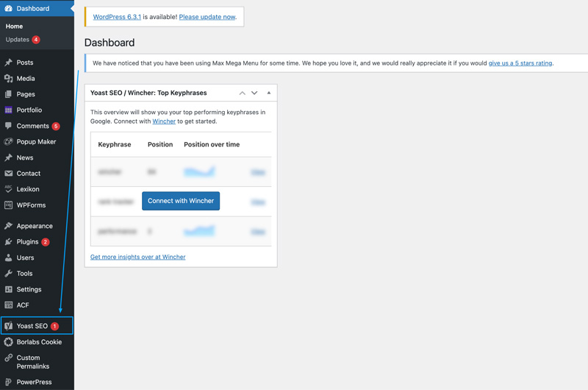Image resolution: width=588 pixels, height=390 pixels.
Task: Click the News pushpin icon
Action: [8, 157]
